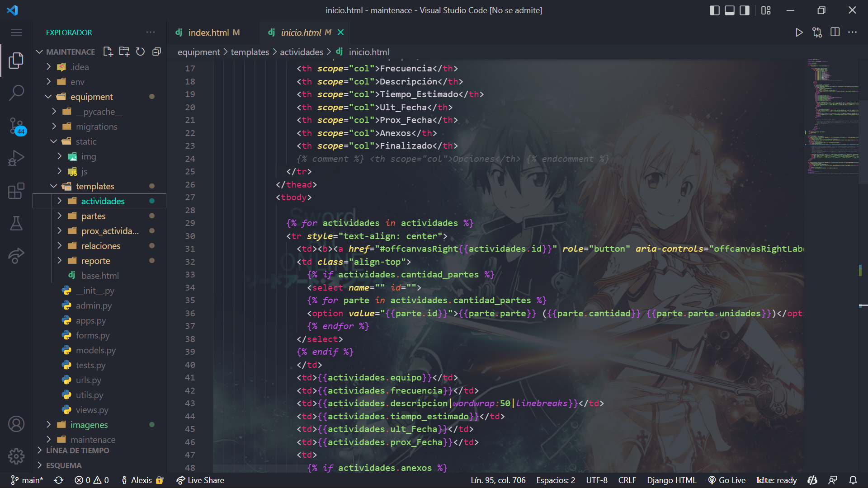The height and width of the screenshot is (488, 868).
Task: Open the Testing flask view
Action: coord(16,223)
